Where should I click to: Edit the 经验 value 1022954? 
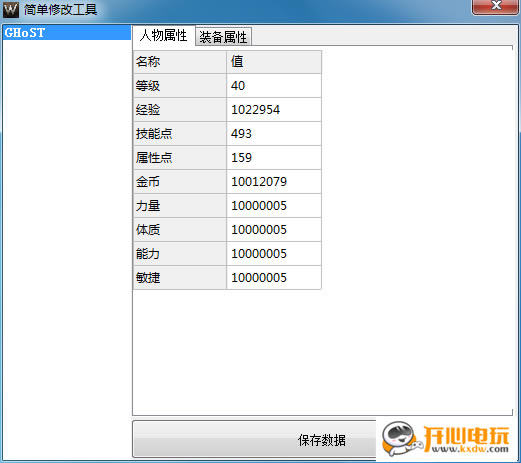(274, 110)
